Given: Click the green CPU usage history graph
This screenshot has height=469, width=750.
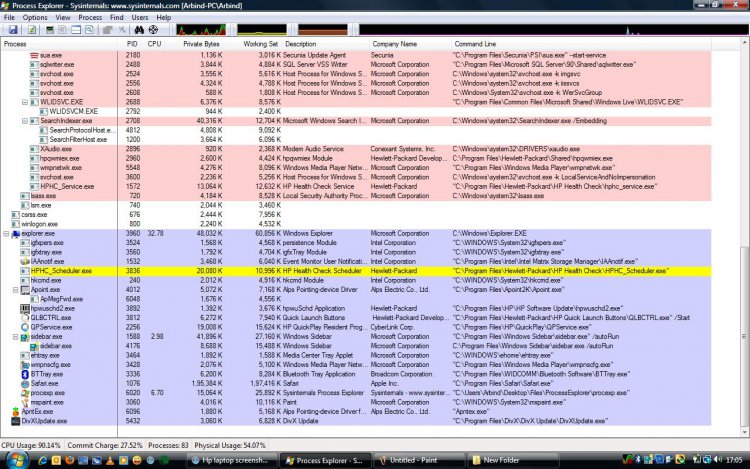Looking at the screenshot, I should [x=201, y=30].
